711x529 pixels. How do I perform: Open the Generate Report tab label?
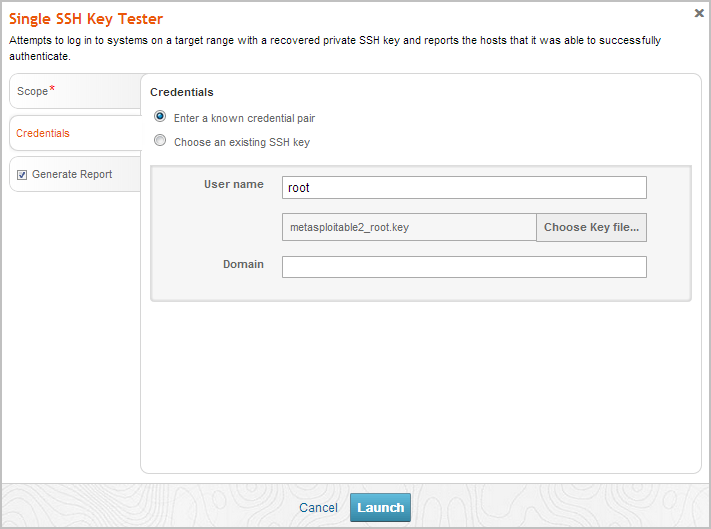(x=72, y=175)
